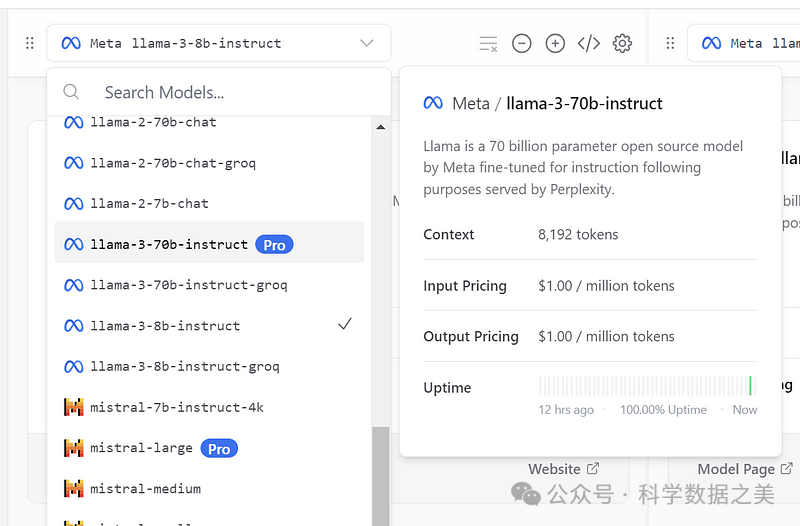Click the Pro badge on mistral-large
This screenshot has width=800, height=526.
[219, 449]
